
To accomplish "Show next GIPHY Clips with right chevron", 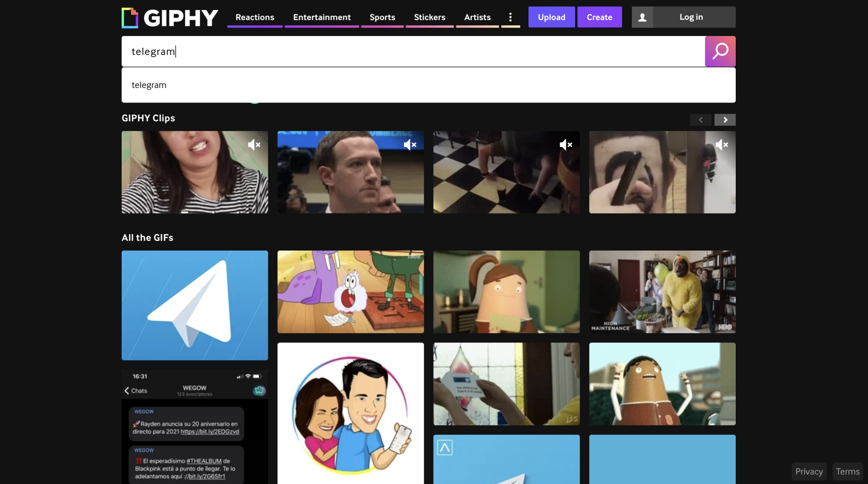I will [x=725, y=120].
